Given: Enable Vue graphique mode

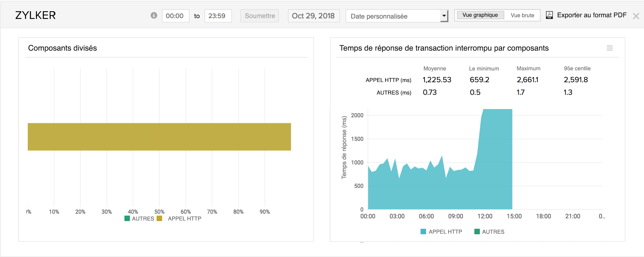Looking at the screenshot, I should pyautogui.click(x=480, y=15).
